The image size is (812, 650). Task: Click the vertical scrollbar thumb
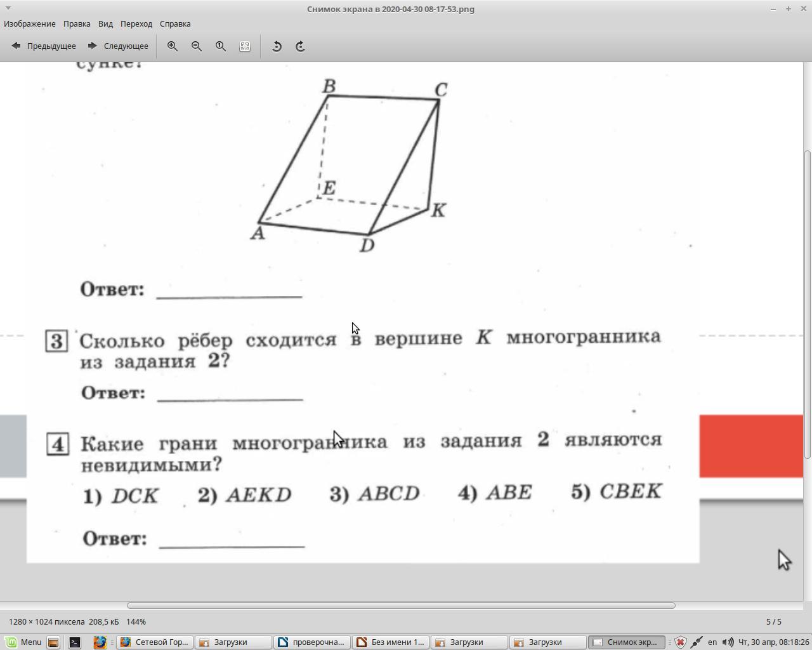[x=808, y=305]
